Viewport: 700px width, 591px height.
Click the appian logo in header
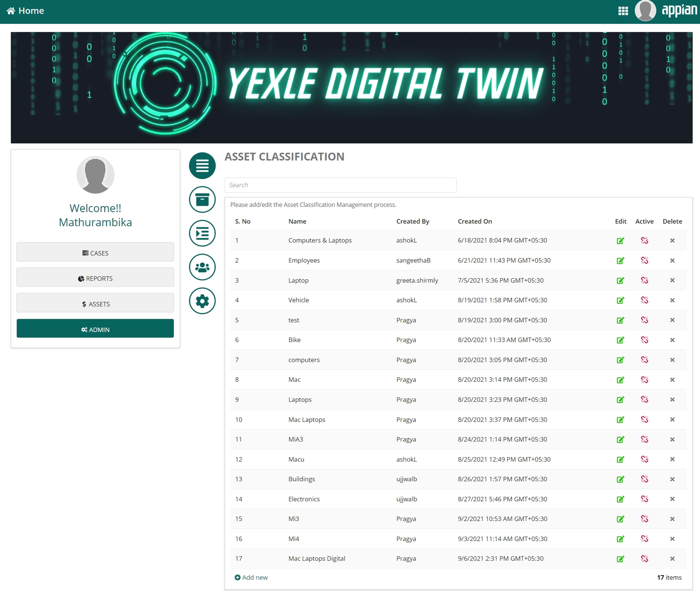(x=679, y=10)
